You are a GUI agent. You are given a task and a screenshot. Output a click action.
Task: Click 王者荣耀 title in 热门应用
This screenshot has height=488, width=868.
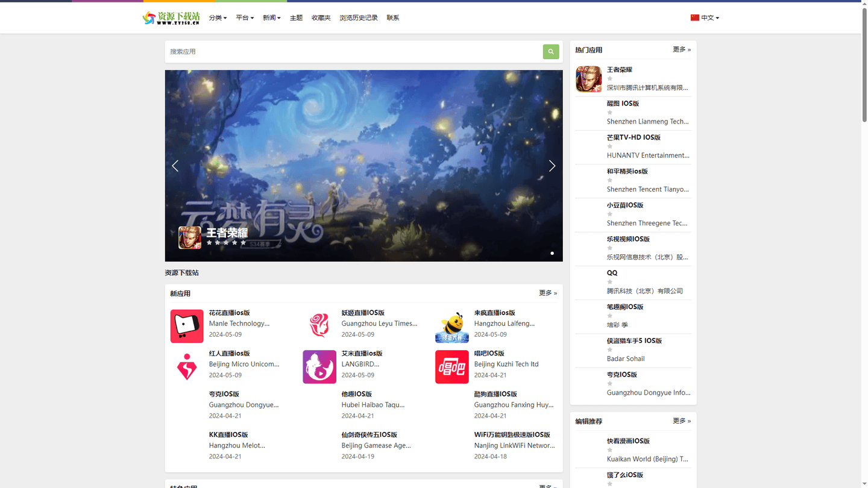[620, 70]
